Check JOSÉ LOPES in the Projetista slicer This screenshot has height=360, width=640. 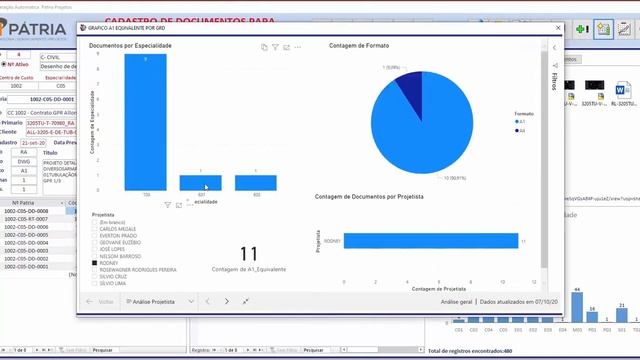95,249
